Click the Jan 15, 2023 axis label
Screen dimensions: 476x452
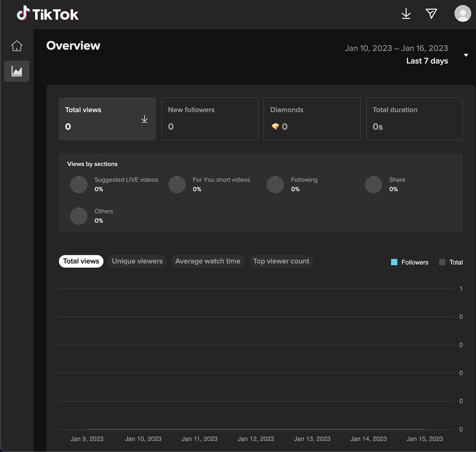point(425,439)
